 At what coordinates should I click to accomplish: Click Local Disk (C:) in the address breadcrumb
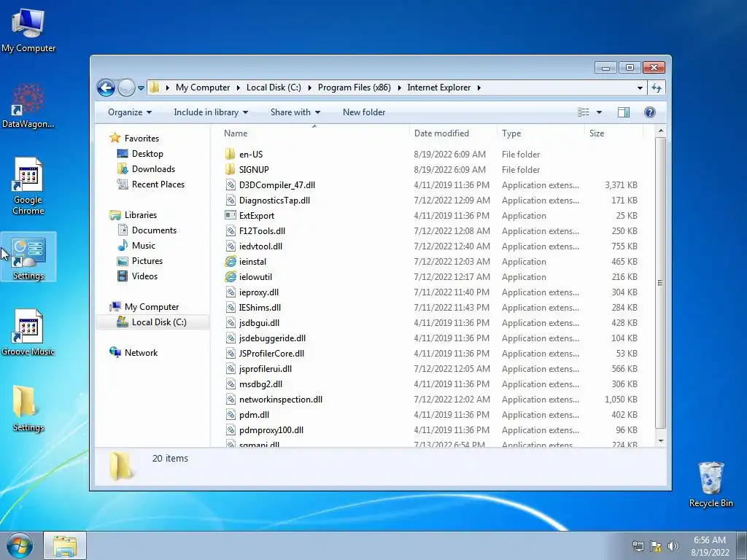[274, 87]
